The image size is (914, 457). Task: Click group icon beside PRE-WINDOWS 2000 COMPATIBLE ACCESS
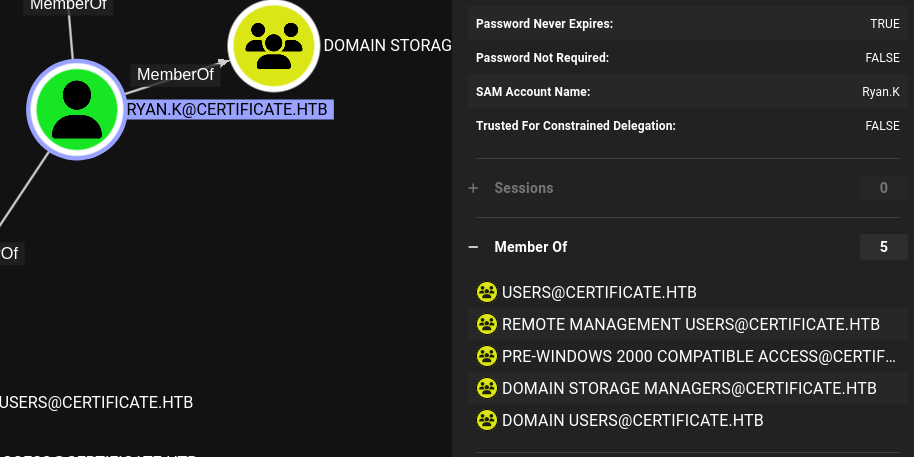(x=487, y=356)
